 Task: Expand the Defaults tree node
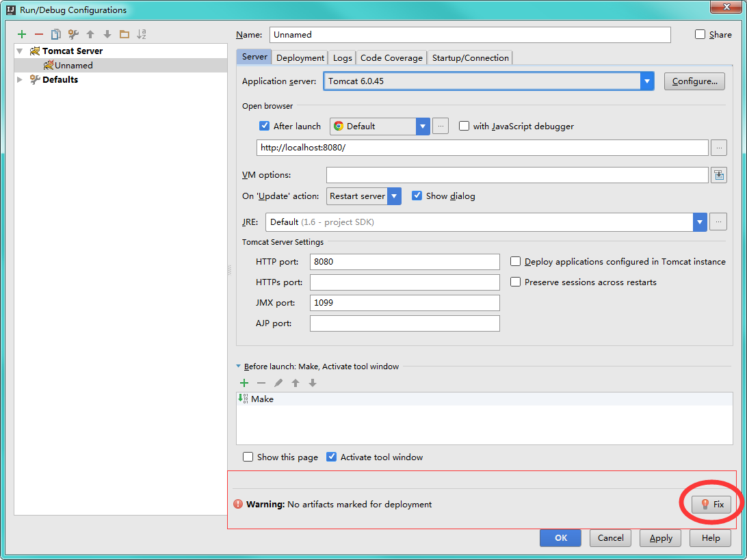[20, 79]
